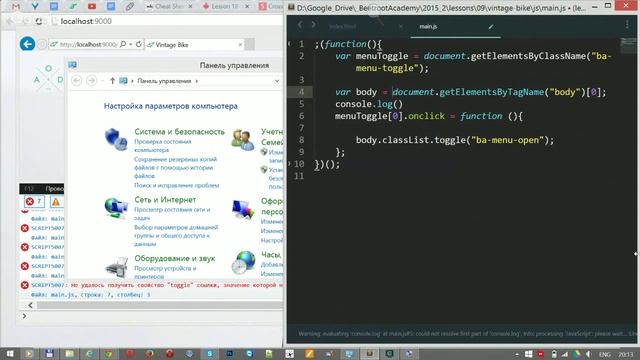Expand the chevron after Панель управления breadcrumb

point(197,81)
